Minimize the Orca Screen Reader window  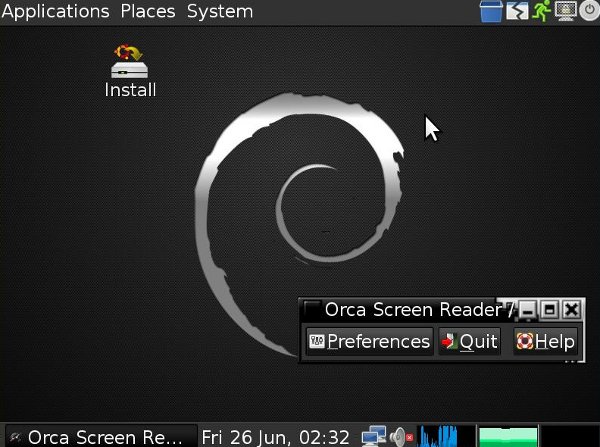tap(528, 309)
